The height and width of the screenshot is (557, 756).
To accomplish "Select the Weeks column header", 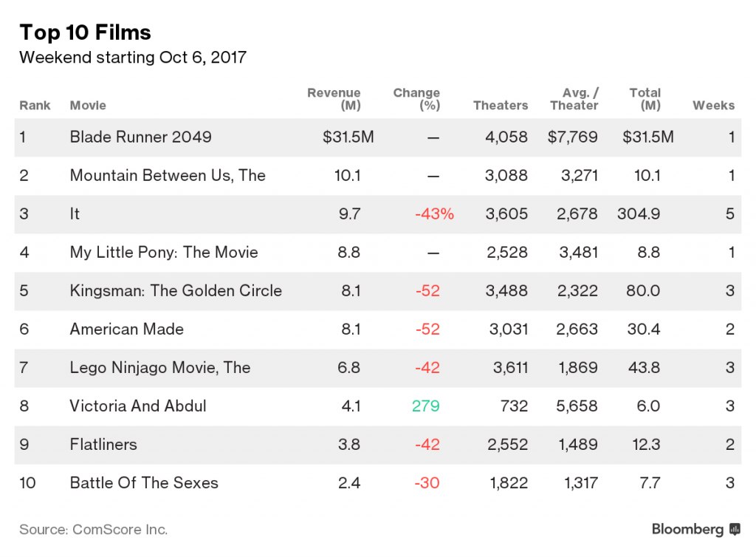I will (713, 105).
